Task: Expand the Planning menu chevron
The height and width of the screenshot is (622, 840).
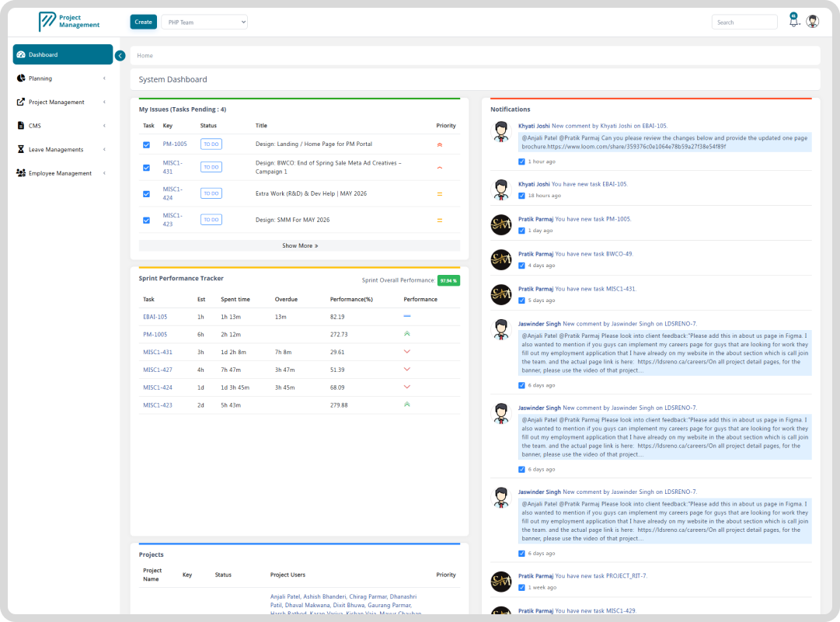Action: (x=104, y=78)
